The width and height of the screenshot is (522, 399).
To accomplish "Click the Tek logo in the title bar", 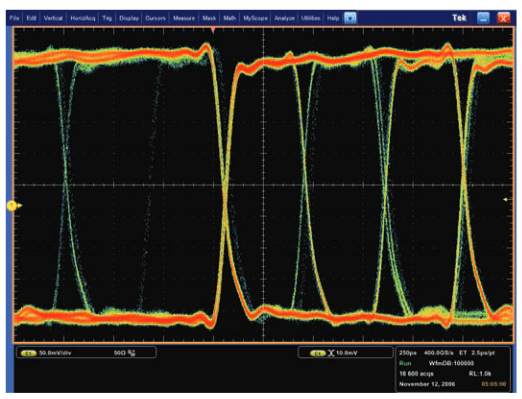I will tap(459, 18).
